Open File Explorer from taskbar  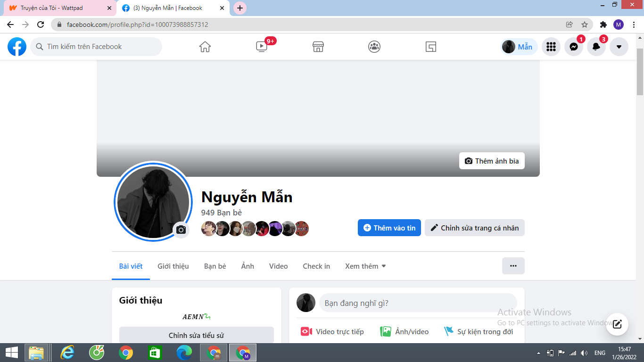[x=36, y=353]
